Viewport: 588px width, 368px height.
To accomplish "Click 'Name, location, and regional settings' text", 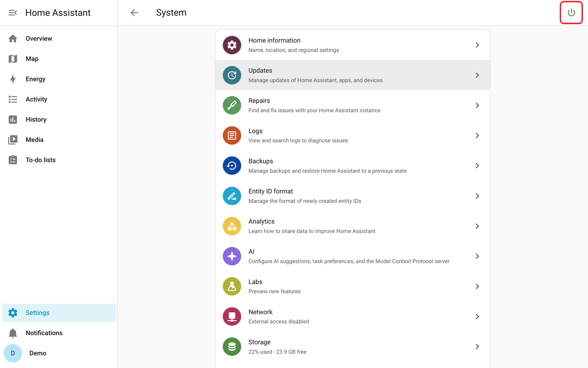I will (294, 50).
